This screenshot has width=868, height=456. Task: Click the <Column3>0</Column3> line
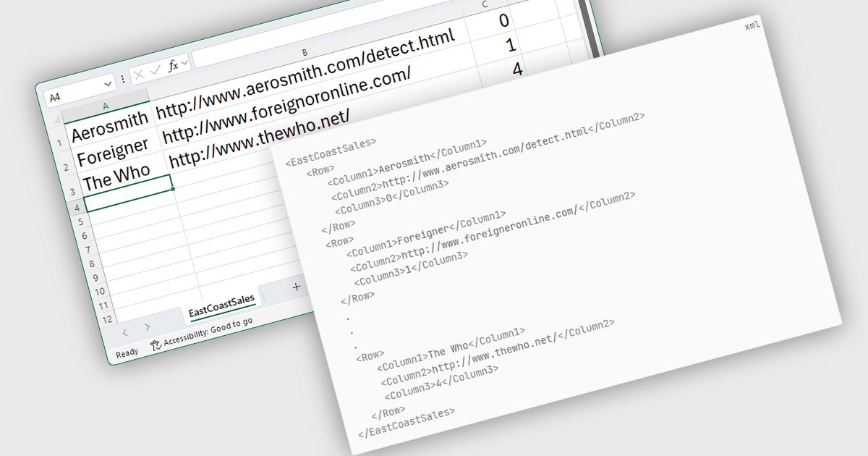click(x=392, y=197)
